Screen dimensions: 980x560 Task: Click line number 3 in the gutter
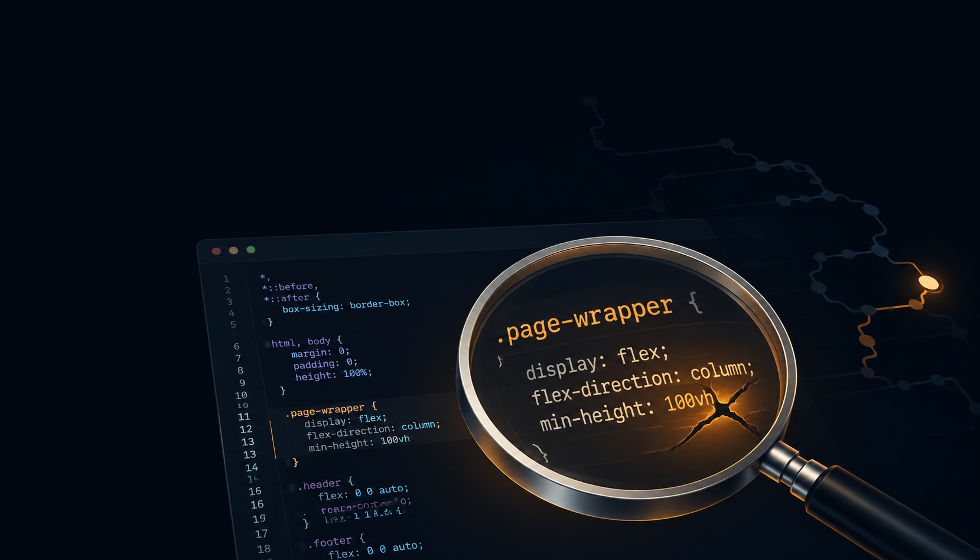[229, 301]
